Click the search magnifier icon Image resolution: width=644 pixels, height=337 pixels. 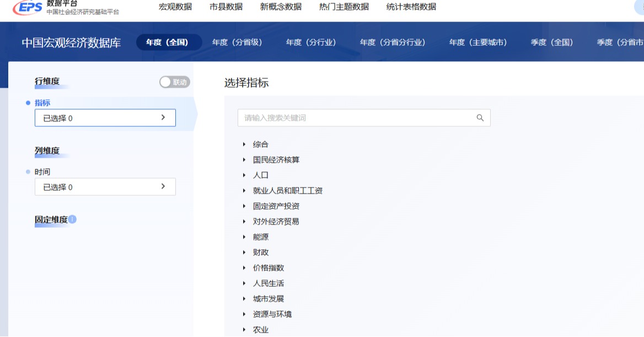[480, 118]
